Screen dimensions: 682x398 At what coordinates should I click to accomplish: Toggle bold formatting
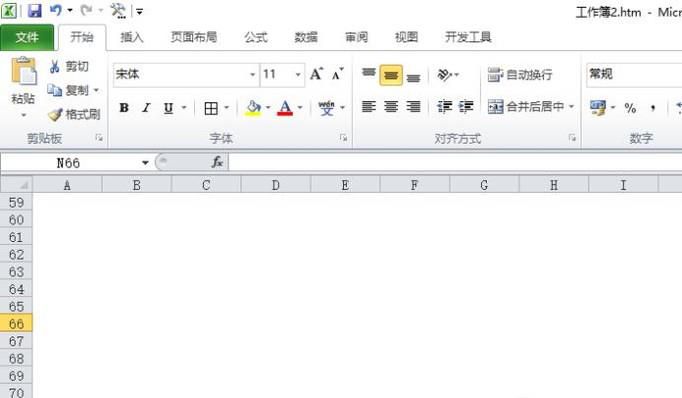[124, 107]
